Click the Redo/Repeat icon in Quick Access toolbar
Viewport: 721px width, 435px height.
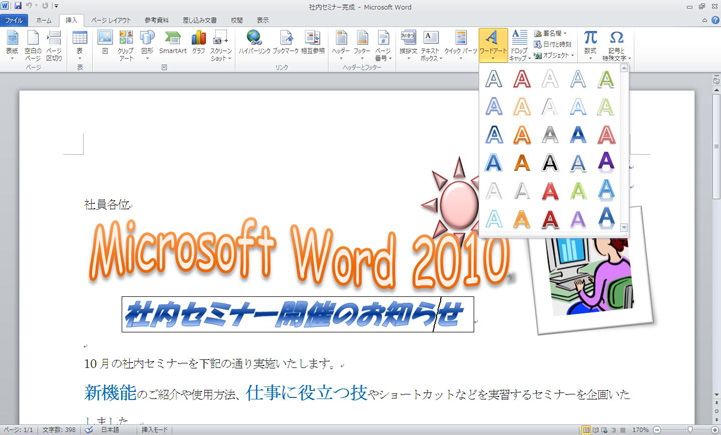coord(45,6)
